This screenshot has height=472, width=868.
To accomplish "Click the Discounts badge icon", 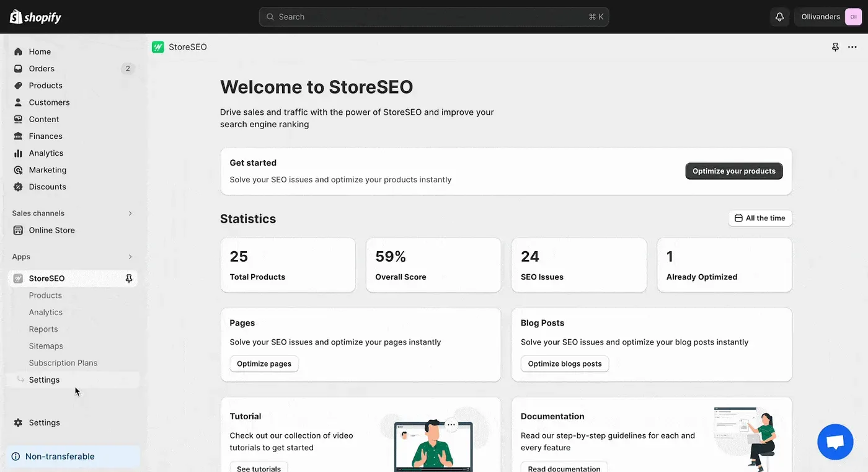I will 18,187.
